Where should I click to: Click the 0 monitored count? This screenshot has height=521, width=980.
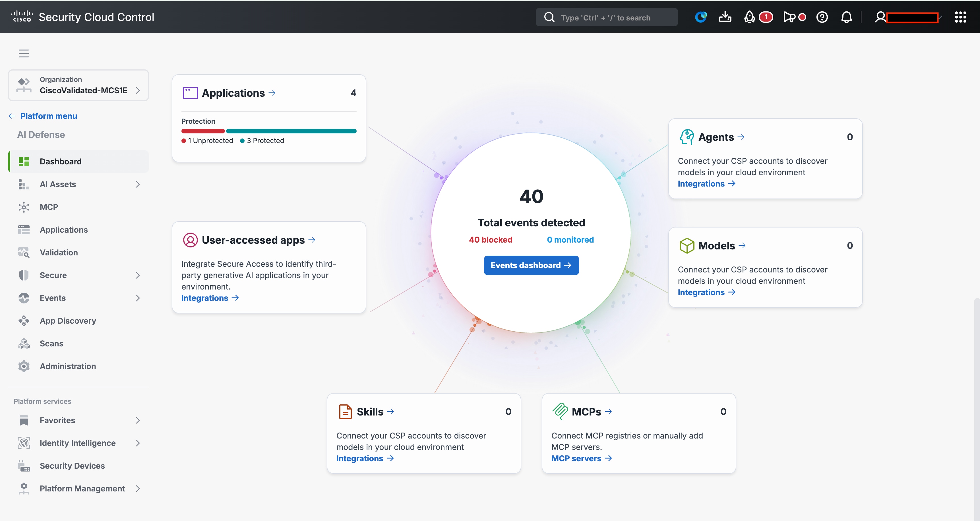[x=570, y=240]
